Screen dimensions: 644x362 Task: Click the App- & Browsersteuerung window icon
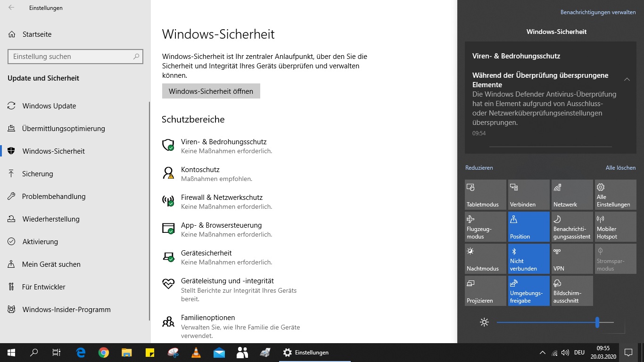click(x=168, y=229)
